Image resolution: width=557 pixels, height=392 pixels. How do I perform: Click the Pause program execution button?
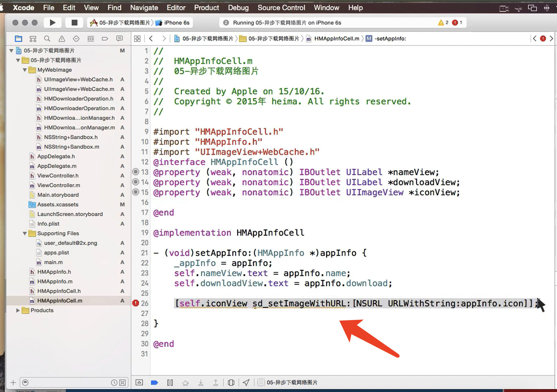170,383
